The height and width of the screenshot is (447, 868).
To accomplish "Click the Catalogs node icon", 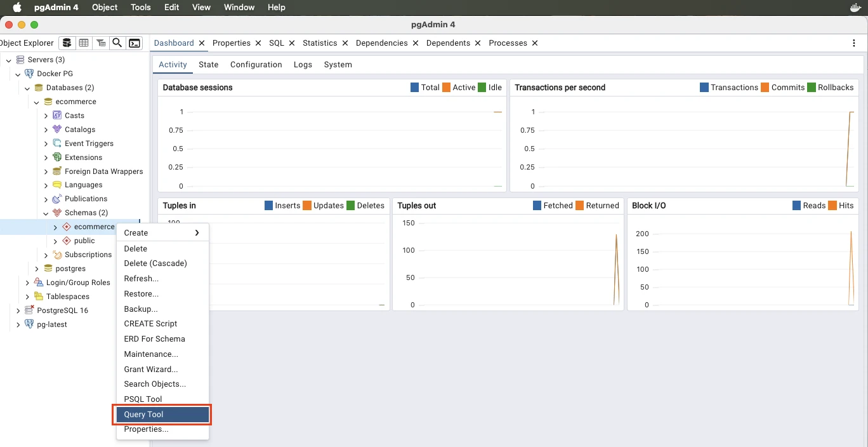I will coord(57,130).
